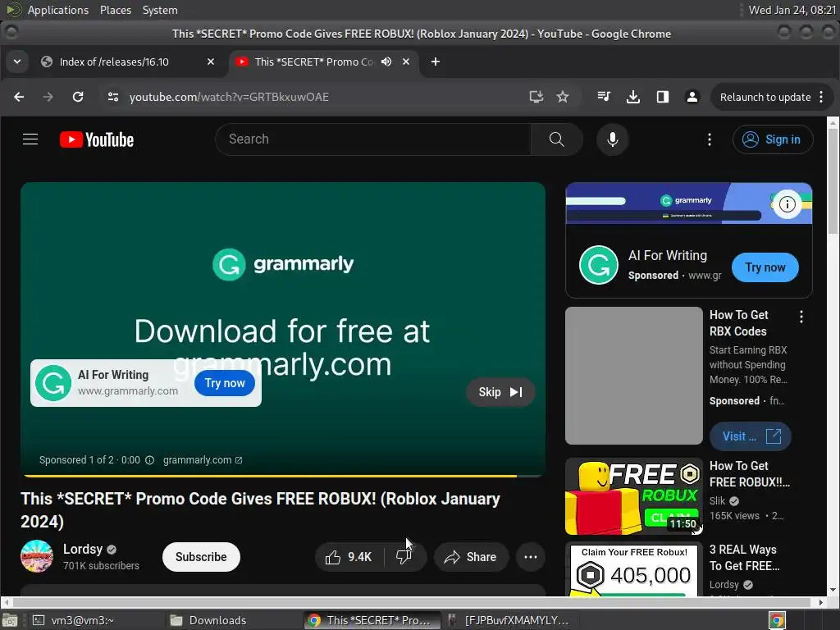Image resolution: width=840 pixels, height=630 pixels.
Task: Click Try now in the sidebar Grammarly ad
Action: 765,267
